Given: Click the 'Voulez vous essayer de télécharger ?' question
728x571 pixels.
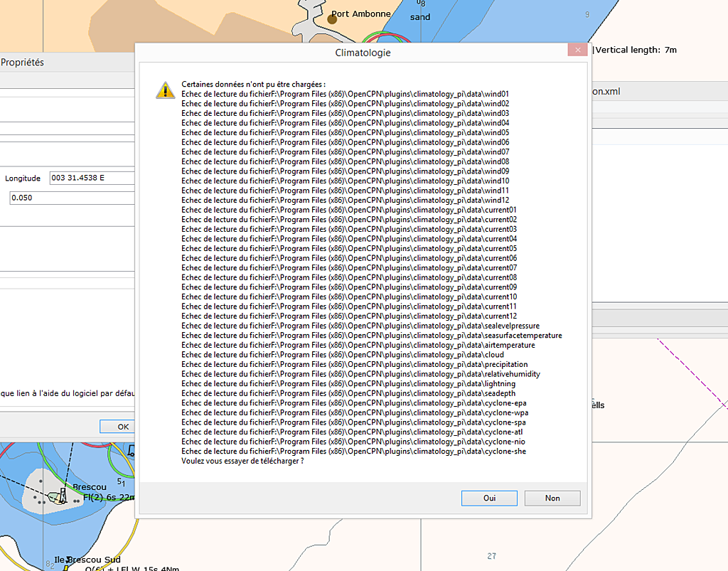Looking at the screenshot, I should click(242, 461).
